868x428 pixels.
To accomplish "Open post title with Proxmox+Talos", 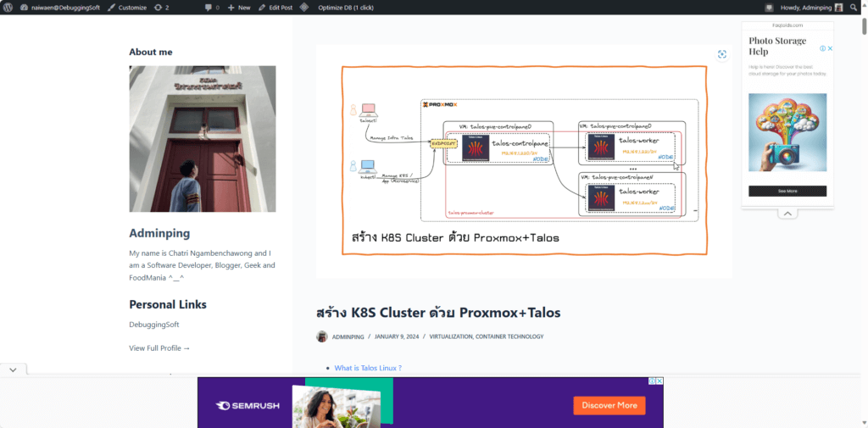I will (438, 313).
